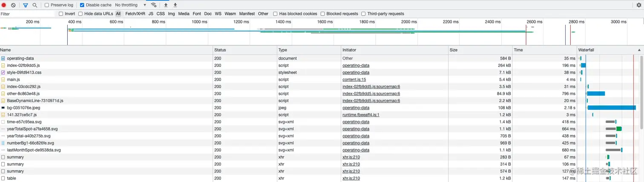This screenshot has width=644, height=182.
Task: Show only Manifest requests
Action: pos(247,14)
